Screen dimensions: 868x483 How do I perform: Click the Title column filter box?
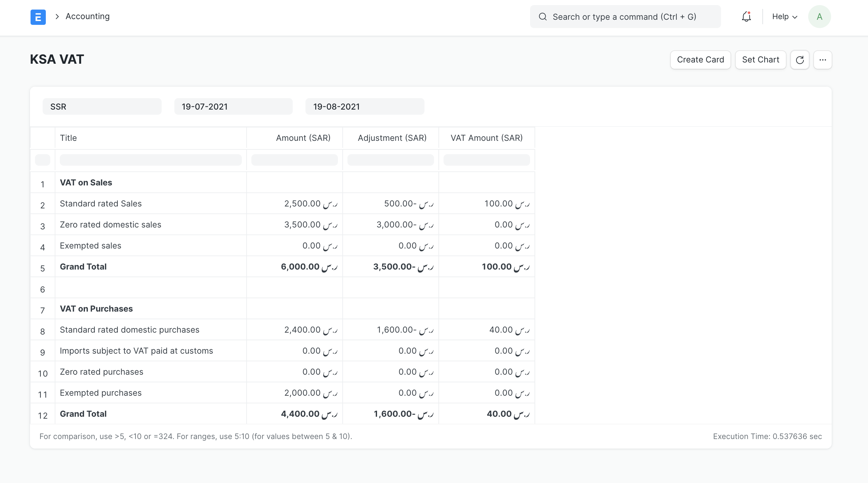[x=150, y=160]
